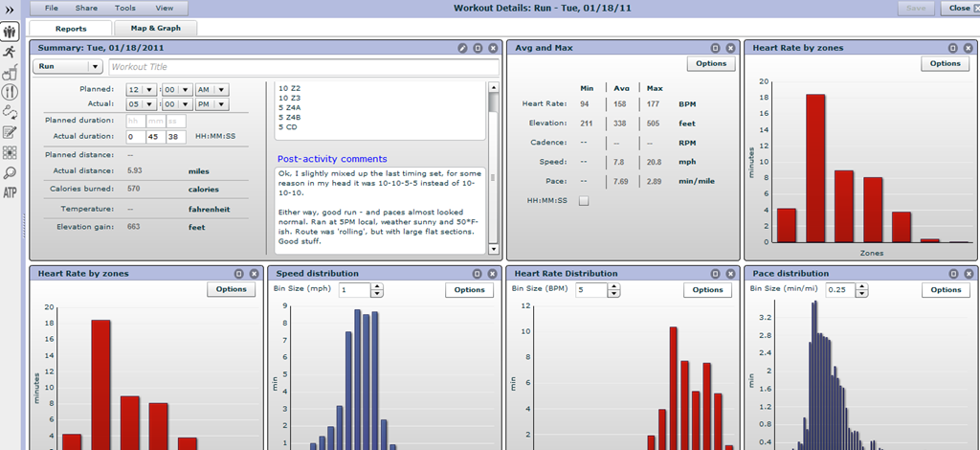The image size is (980, 450).
Task: Click the Workout Title input field
Action: [x=303, y=67]
